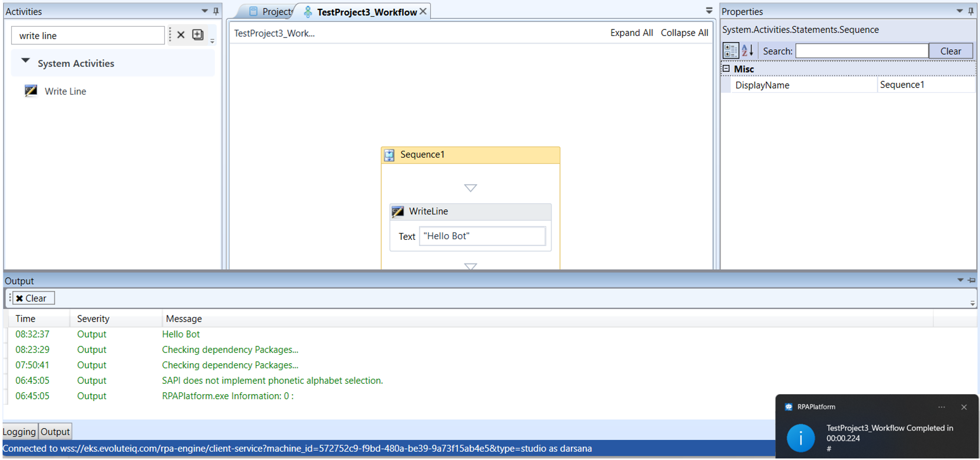Click the connection status bar text
Image resolution: width=980 pixels, height=460 pixels.
coord(297,449)
